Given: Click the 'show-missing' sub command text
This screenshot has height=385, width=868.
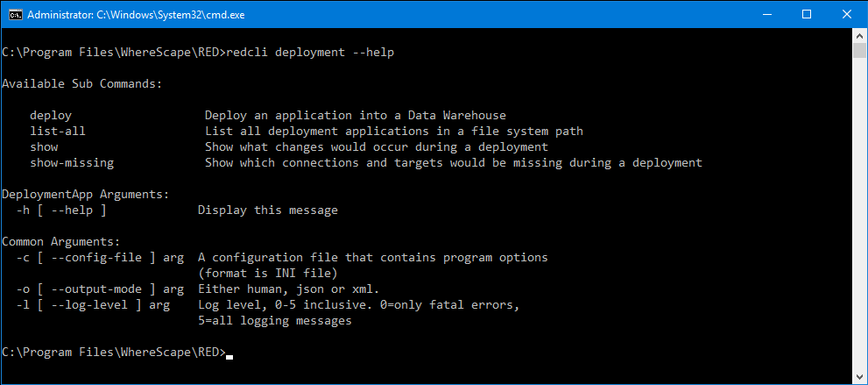Looking at the screenshot, I should (72, 162).
